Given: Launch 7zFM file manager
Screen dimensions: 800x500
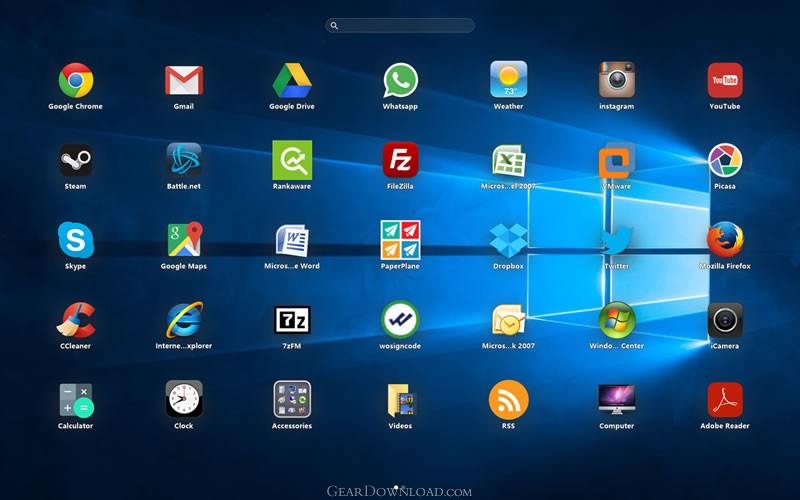Looking at the screenshot, I should tap(292, 320).
